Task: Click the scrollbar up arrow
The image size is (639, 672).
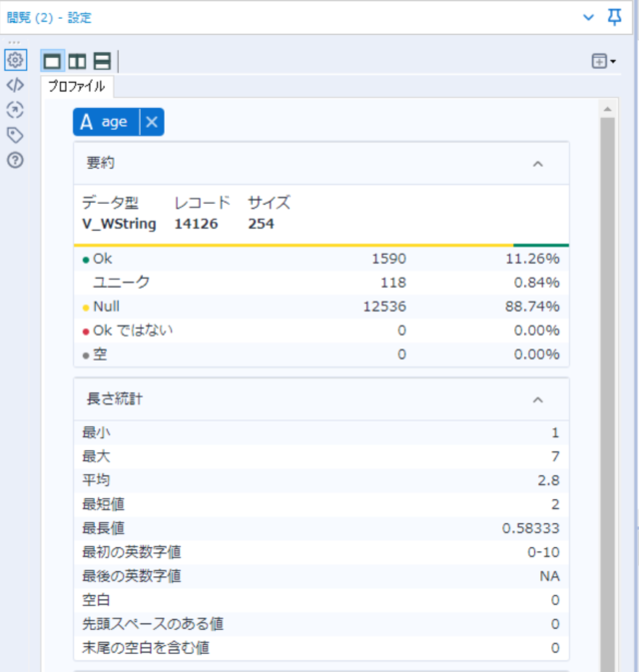Action: point(608,109)
